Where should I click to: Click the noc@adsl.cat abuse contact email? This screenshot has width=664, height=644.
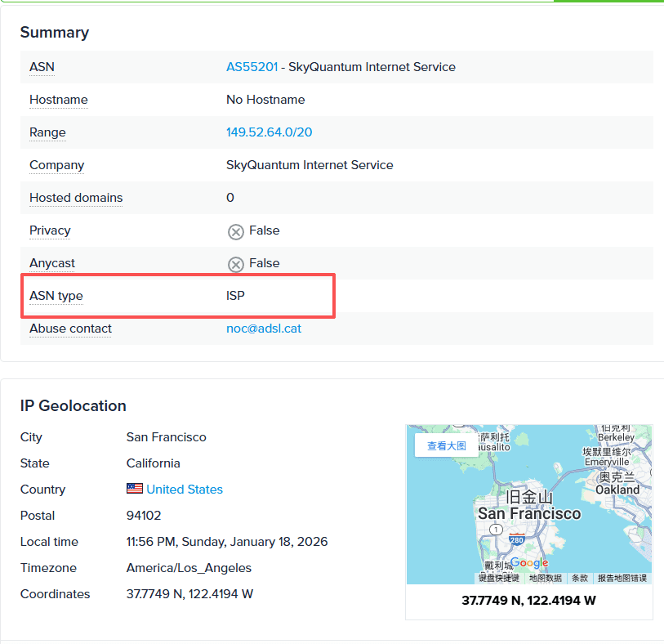263,329
